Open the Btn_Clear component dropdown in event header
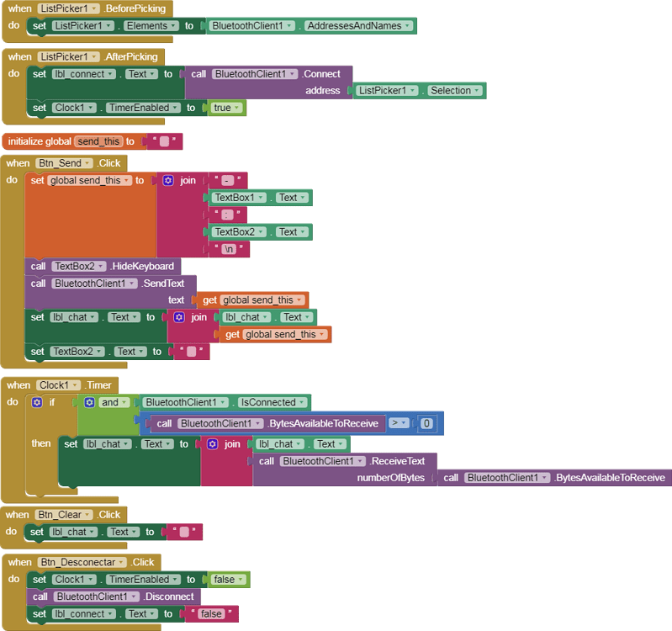 (x=87, y=515)
